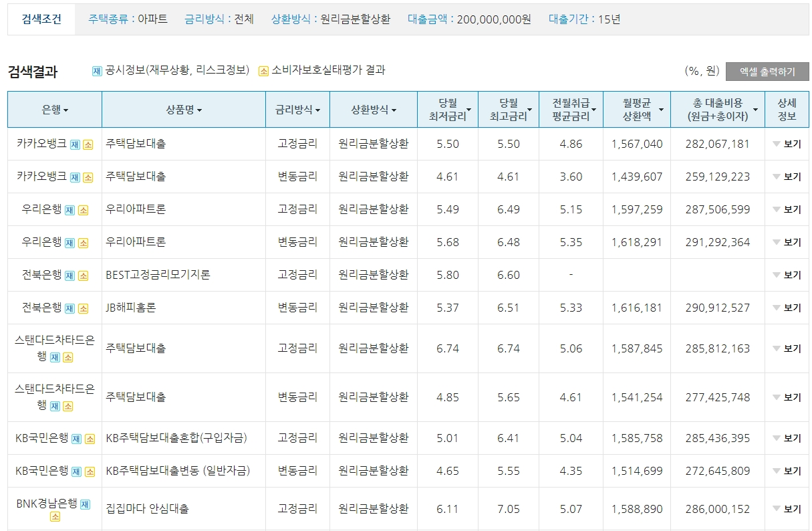The width and height of the screenshot is (812, 531).
Task: Sort by 전월취급 평균금리 column header
Action: tap(571, 110)
